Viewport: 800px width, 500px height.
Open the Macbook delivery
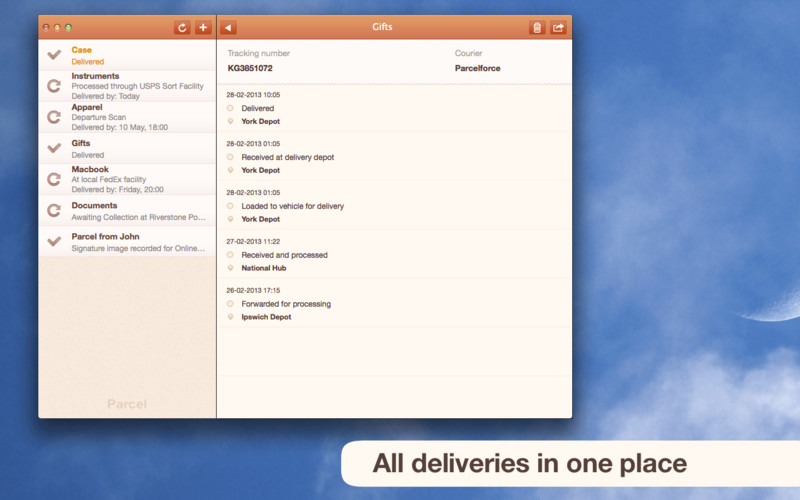128,179
